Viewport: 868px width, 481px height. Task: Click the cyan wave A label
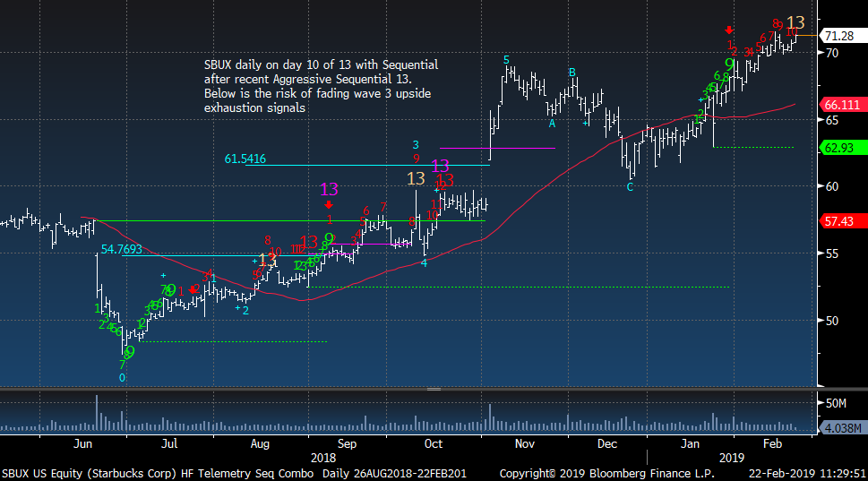[552, 124]
